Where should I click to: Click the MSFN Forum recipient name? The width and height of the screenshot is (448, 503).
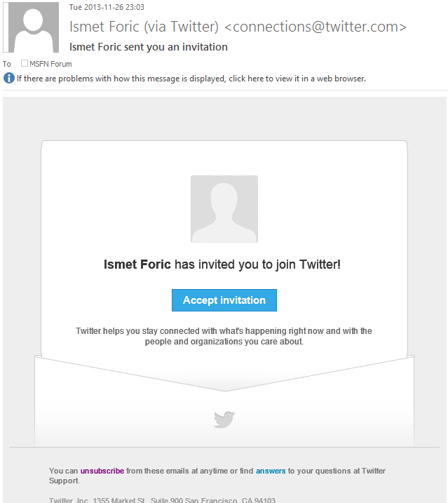coord(50,64)
